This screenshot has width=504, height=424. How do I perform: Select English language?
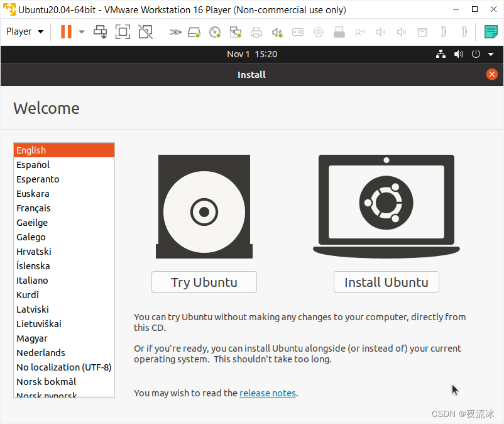pos(64,150)
